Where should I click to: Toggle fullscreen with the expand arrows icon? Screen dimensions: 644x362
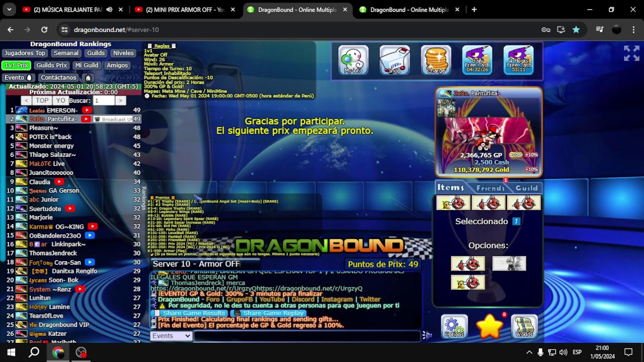tap(631, 53)
